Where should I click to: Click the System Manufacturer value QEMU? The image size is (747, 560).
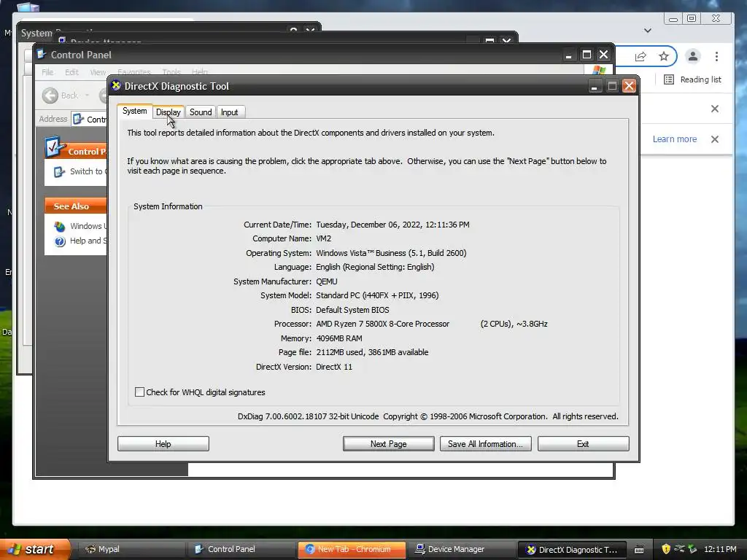(326, 281)
